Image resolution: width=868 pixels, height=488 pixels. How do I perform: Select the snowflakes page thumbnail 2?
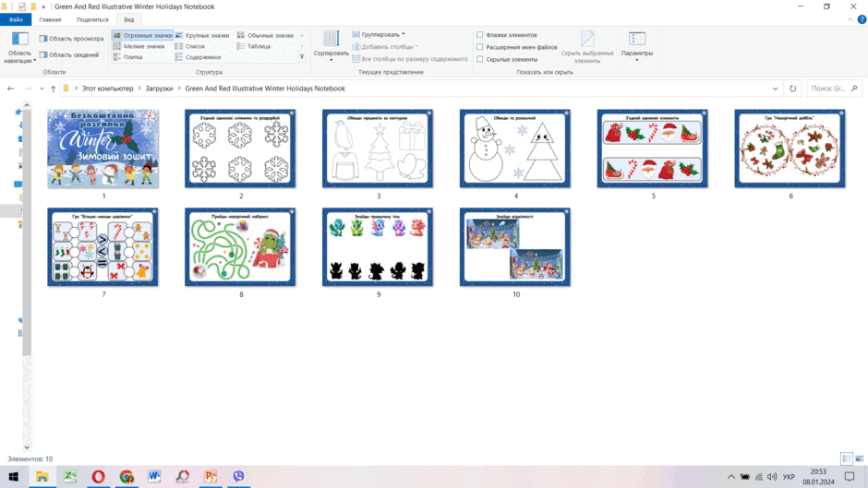pos(240,149)
